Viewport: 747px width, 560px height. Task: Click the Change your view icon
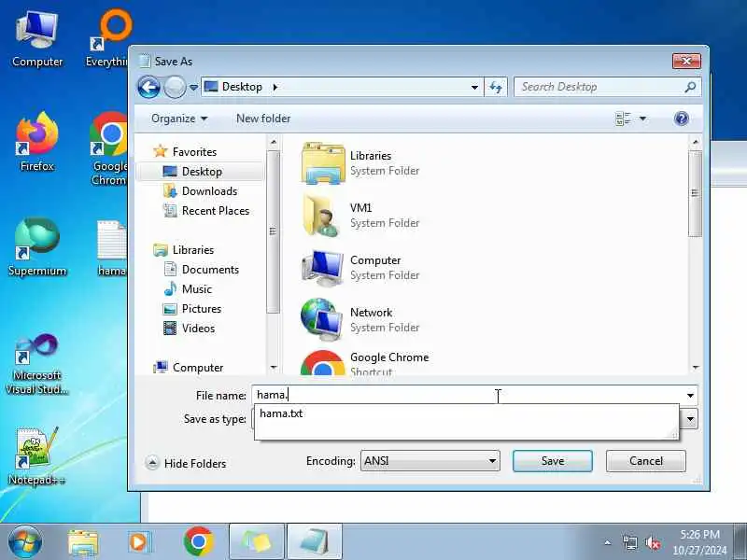(x=623, y=119)
